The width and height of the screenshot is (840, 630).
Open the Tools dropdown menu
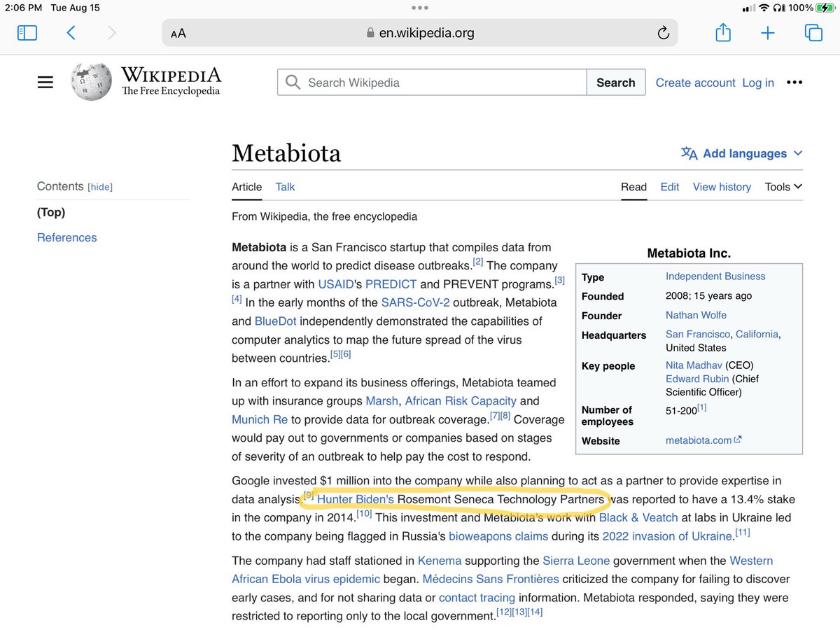tap(783, 187)
